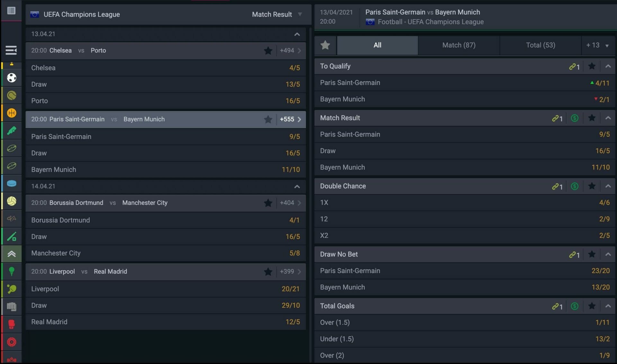This screenshot has height=364, width=617.
Task: Collapse the sports sidebar menu icon
Action: [x=11, y=50]
